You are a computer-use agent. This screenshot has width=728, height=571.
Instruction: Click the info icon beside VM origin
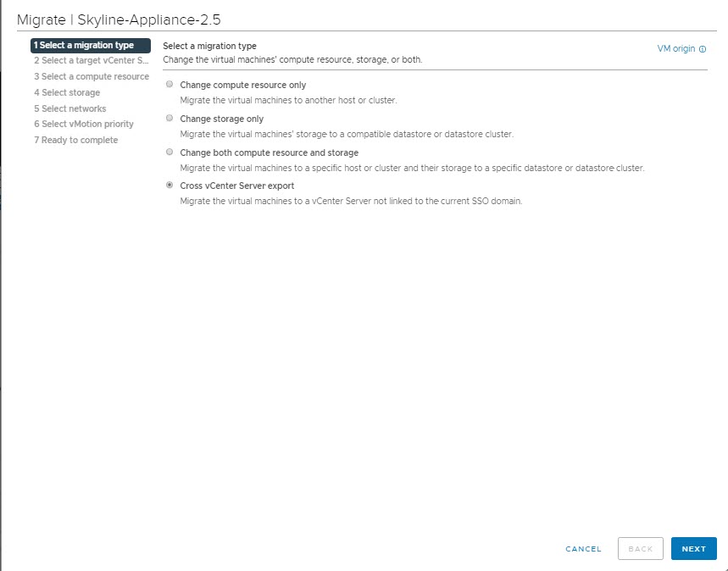703,49
